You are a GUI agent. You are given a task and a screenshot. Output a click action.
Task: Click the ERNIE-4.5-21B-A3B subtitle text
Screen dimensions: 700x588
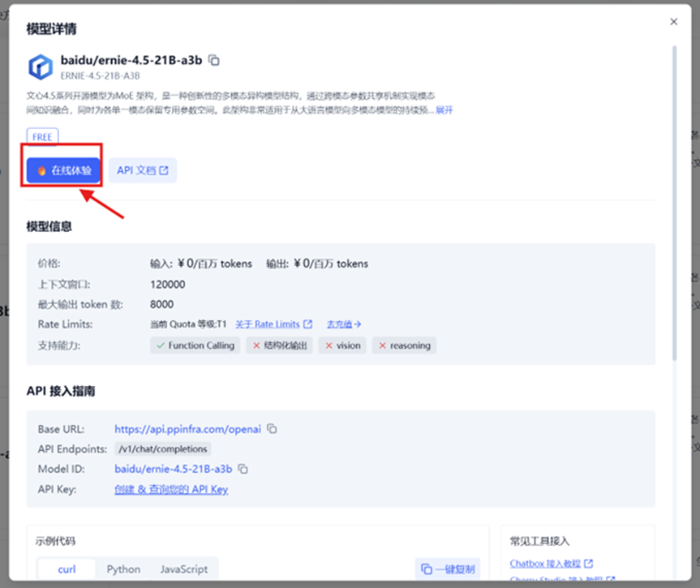pyautogui.click(x=100, y=76)
